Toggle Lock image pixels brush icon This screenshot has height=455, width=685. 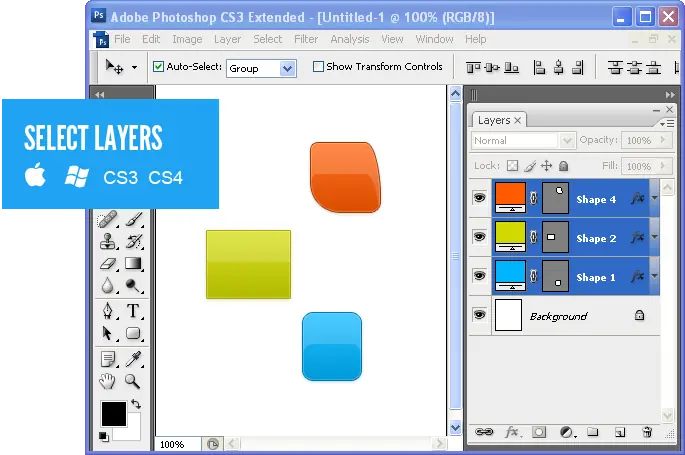point(530,166)
